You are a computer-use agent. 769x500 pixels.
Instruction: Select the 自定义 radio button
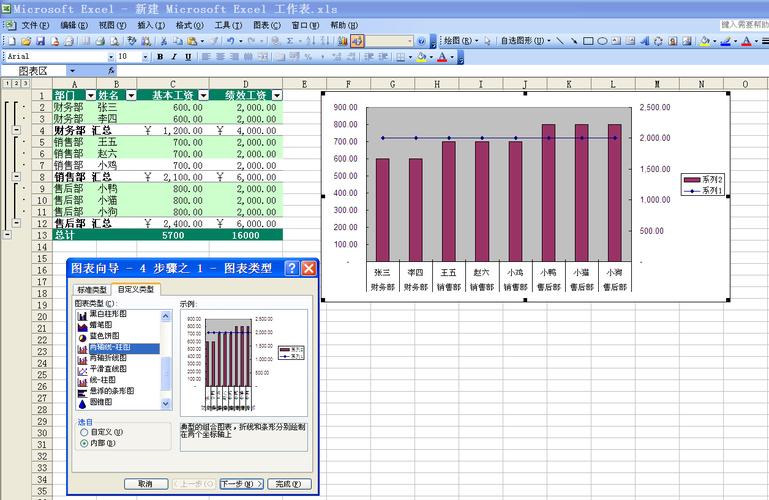[84, 432]
